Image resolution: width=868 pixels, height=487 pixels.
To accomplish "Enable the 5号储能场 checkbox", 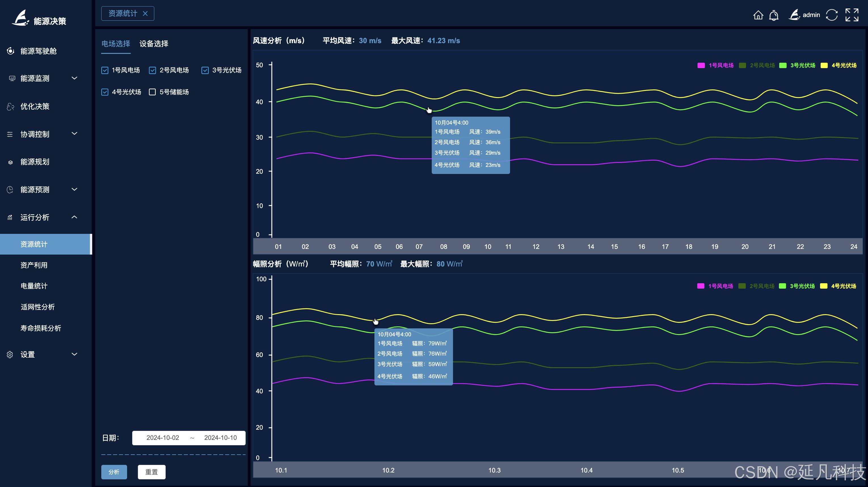I will point(152,92).
